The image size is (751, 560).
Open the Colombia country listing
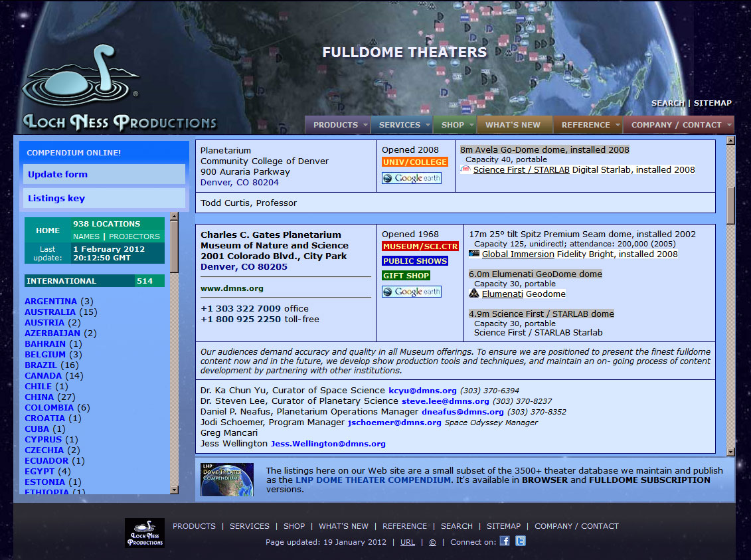pyautogui.click(x=49, y=408)
